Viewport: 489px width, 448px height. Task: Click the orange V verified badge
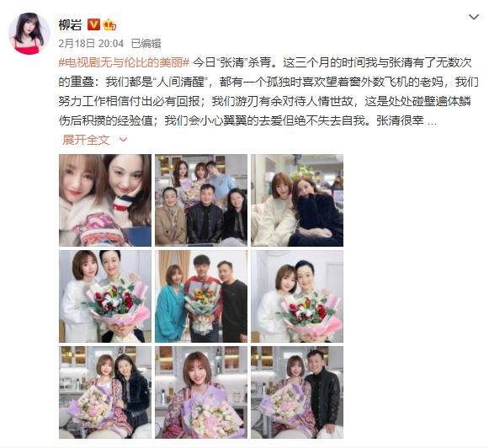pos(93,24)
